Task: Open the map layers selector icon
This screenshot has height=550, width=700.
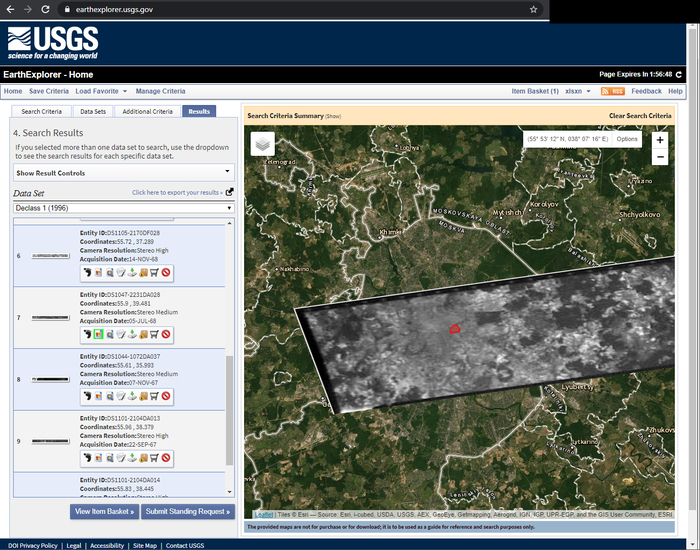Action: (262, 144)
